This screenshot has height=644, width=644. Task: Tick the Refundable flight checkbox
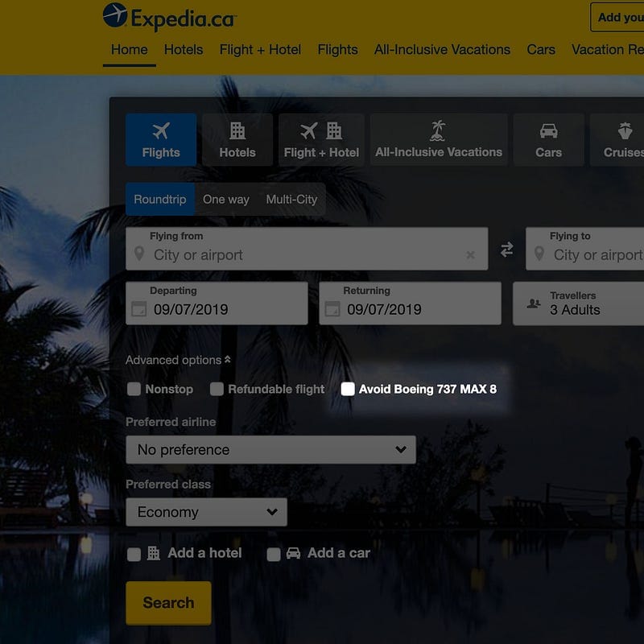click(x=217, y=390)
